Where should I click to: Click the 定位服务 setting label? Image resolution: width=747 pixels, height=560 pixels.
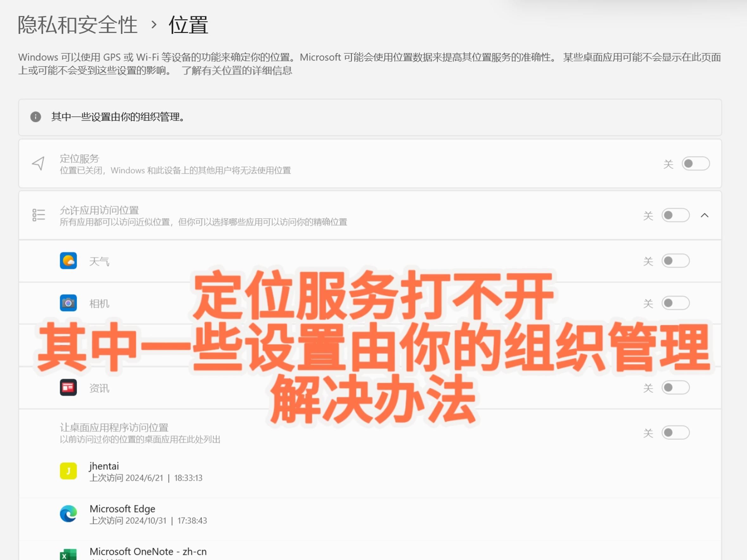click(80, 158)
